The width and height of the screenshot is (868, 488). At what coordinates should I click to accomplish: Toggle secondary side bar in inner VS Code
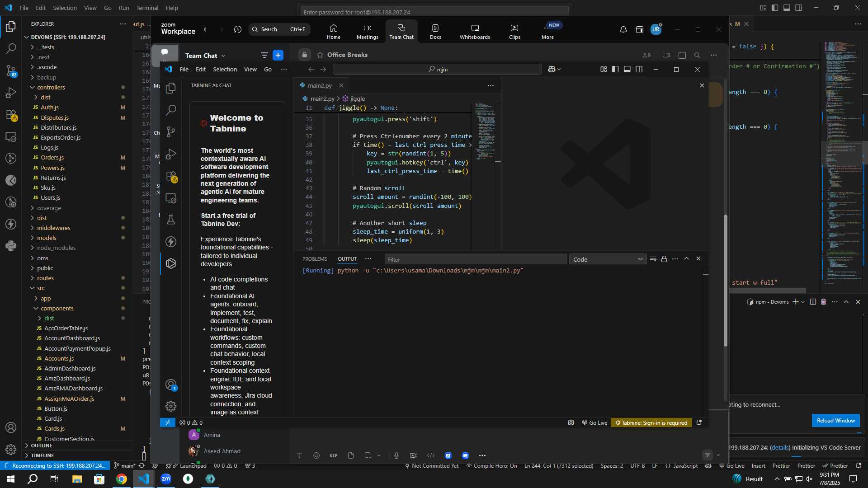pos(639,69)
